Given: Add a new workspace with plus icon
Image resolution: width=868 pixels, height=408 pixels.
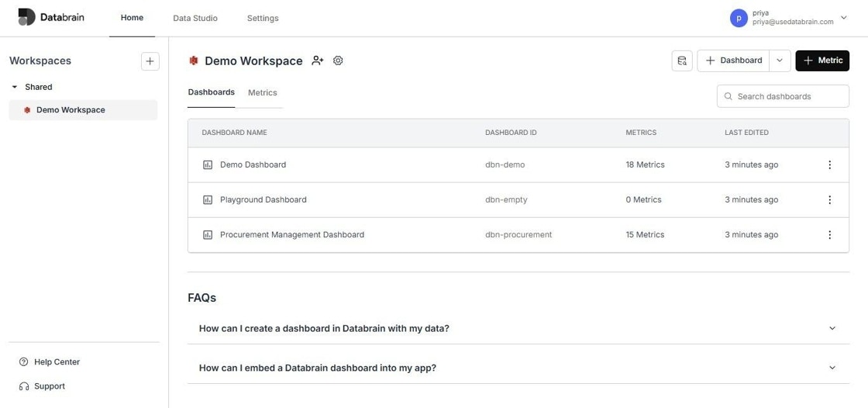Looking at the screenshot, I should [150, 61].
